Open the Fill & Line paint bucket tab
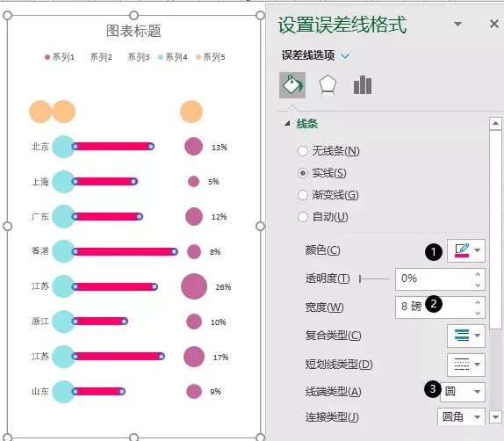 coord(292,85)
